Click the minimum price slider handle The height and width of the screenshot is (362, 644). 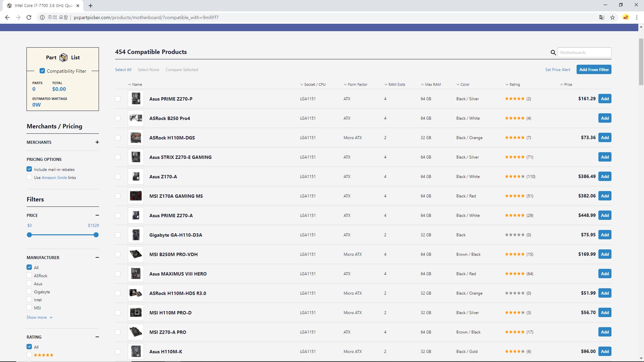(29, 235)
